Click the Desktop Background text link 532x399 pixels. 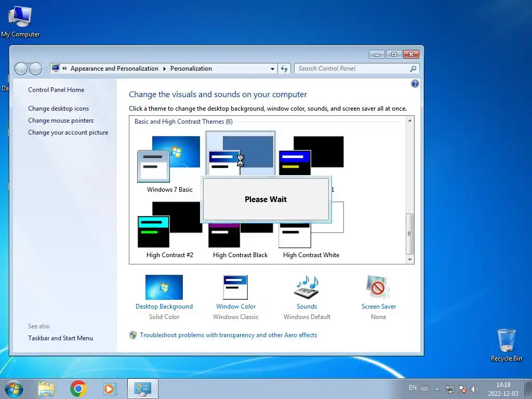click(164, 307)
